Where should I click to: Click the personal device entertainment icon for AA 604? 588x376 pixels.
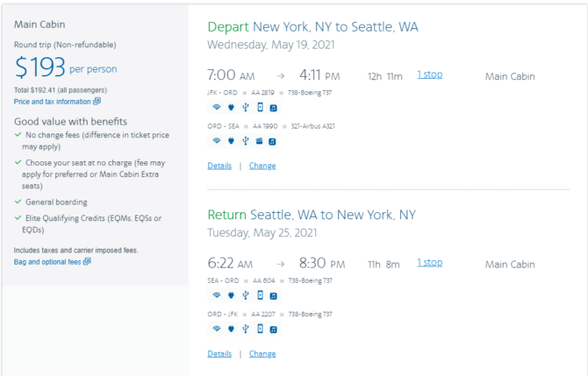(x=260, y=295)
